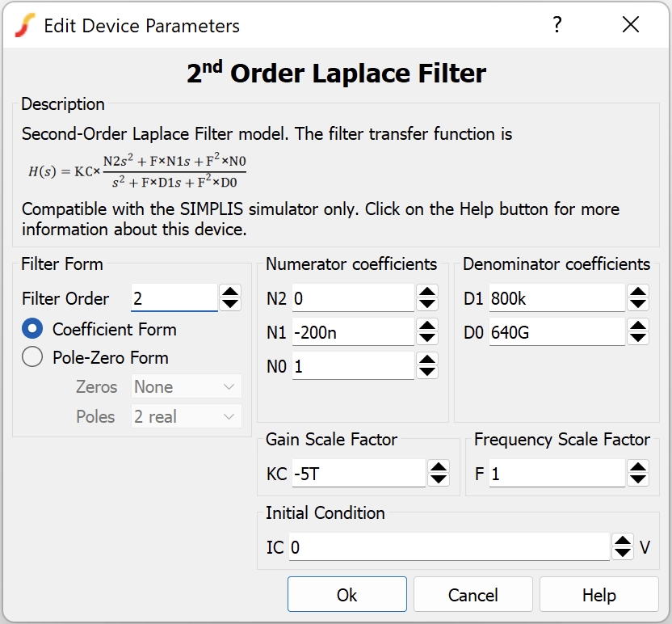
Task: Increase D1 value with up arrow
Action: click(x=638, y=292)
